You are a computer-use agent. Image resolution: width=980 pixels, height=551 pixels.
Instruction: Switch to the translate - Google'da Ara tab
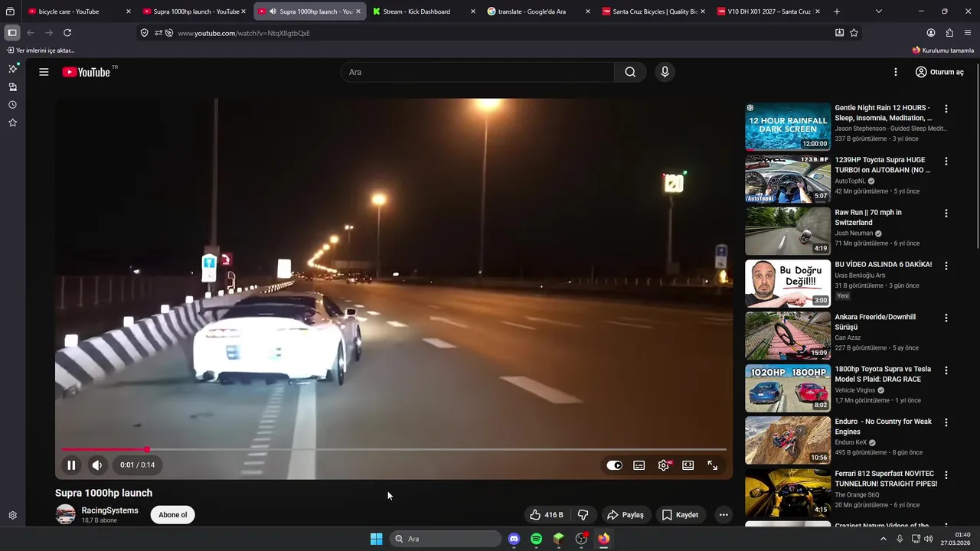[x=537, y=11]
